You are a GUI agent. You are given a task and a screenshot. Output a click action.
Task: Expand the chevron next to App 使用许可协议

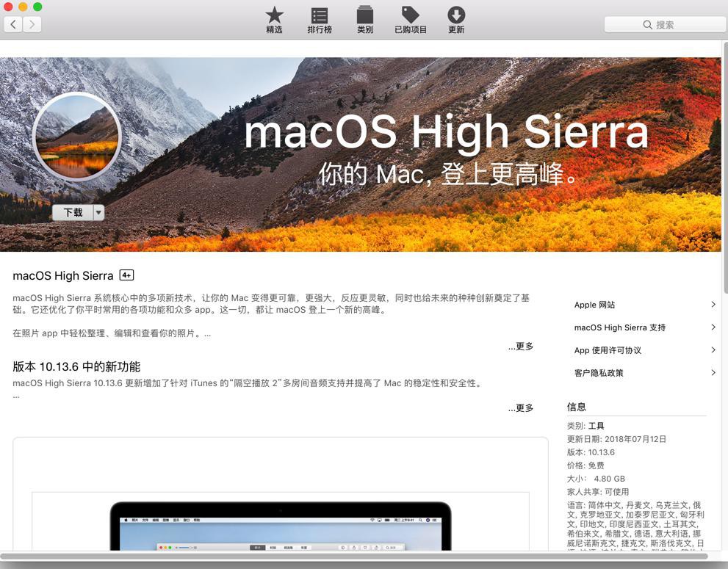[713, 350]
